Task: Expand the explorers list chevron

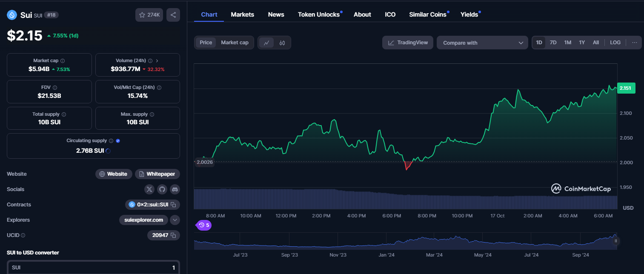Action: coord(175,220)
